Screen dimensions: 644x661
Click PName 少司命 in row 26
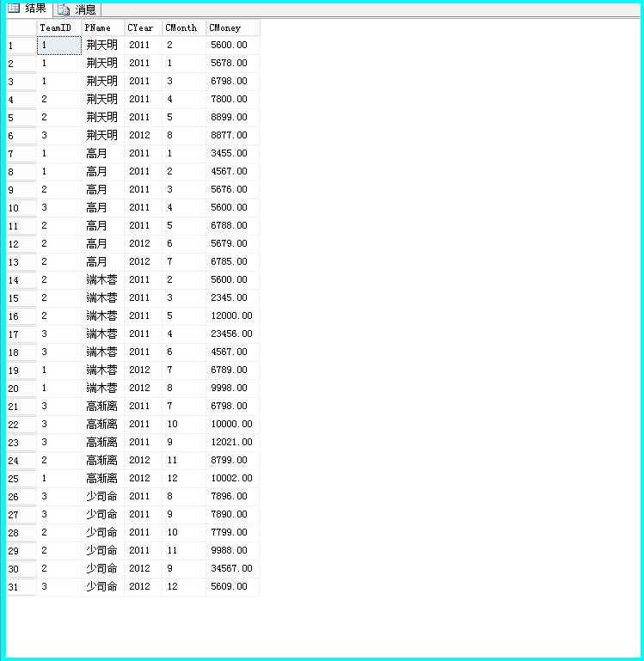click(101, 496)
